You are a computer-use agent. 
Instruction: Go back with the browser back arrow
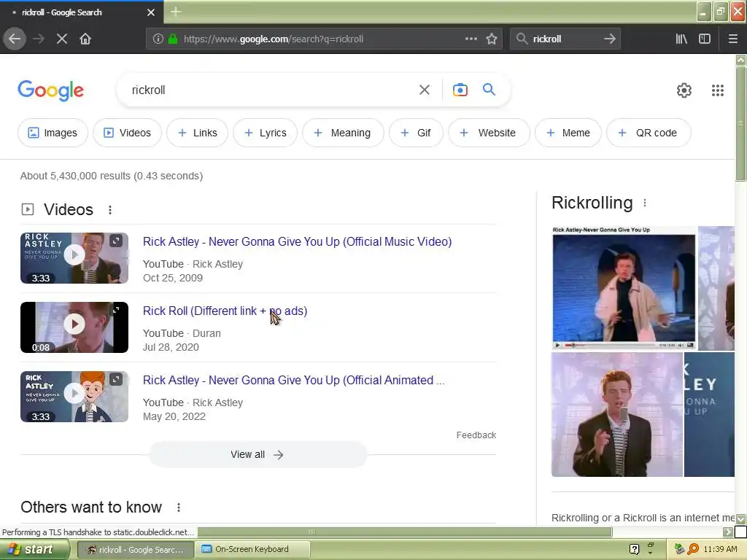[15, 39]
